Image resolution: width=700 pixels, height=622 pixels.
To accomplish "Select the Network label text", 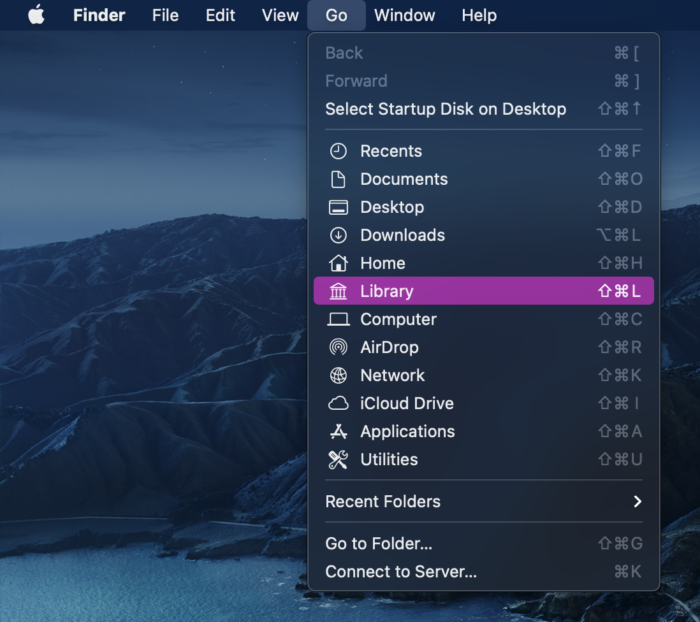I will [x=392, y=375].
